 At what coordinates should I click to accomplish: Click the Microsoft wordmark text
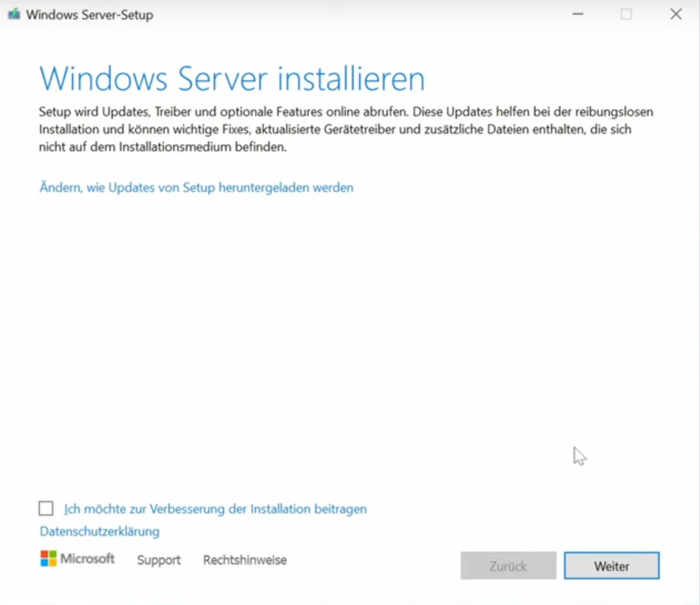(x=87, y=558)
